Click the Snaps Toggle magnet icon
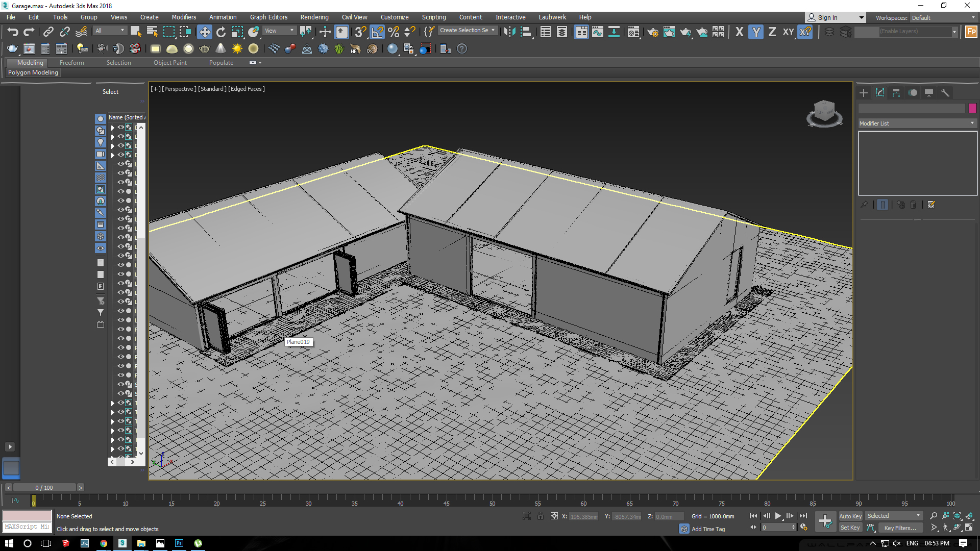 (x=360, y=32)
